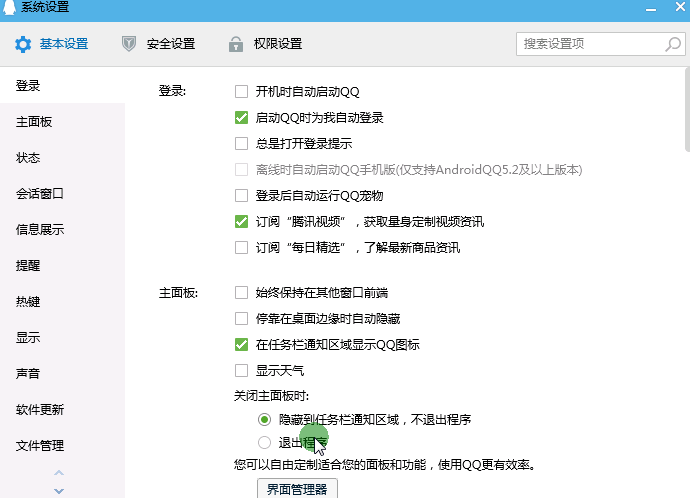Open 热键 settings in sidebar
690x498 pixels.
click(x=62, y=302)
